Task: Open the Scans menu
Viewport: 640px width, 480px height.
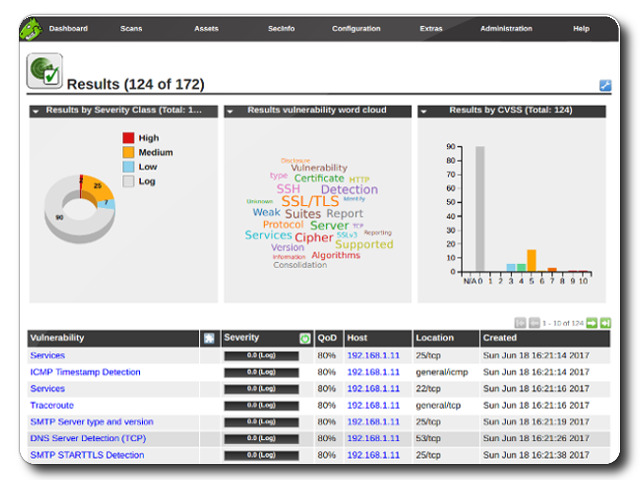Action: click(131, 29)
